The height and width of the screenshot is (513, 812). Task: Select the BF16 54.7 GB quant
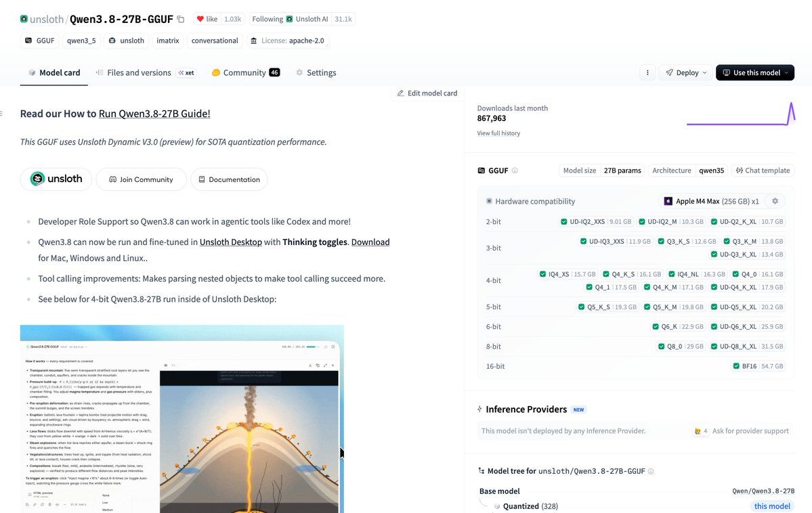tap(758, 366)
